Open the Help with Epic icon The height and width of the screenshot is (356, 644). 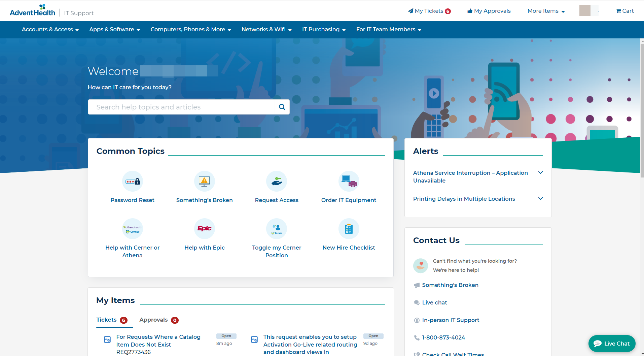(204, 229)
